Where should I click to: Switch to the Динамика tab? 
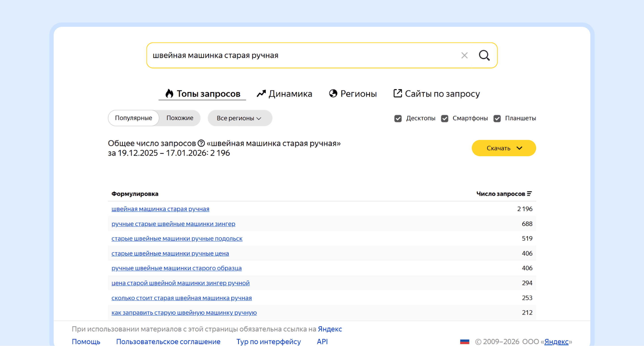(291, 93)
